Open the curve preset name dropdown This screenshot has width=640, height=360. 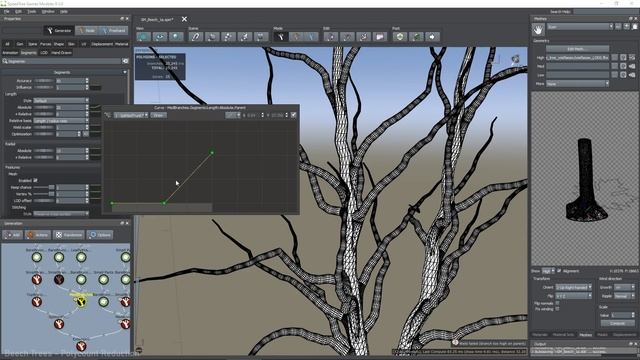tap(131, 116)
